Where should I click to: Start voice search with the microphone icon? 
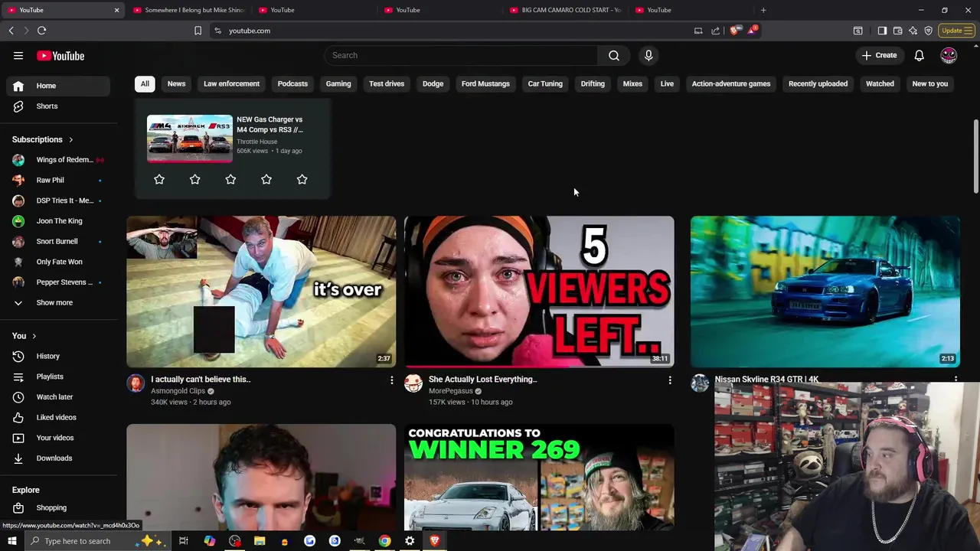click(x=648, y=55)
